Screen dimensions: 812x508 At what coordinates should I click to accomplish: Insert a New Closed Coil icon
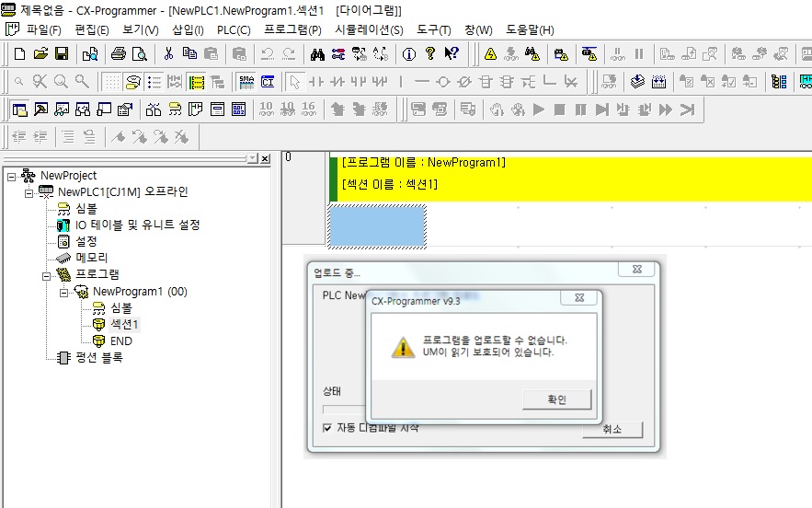point(464,82)
